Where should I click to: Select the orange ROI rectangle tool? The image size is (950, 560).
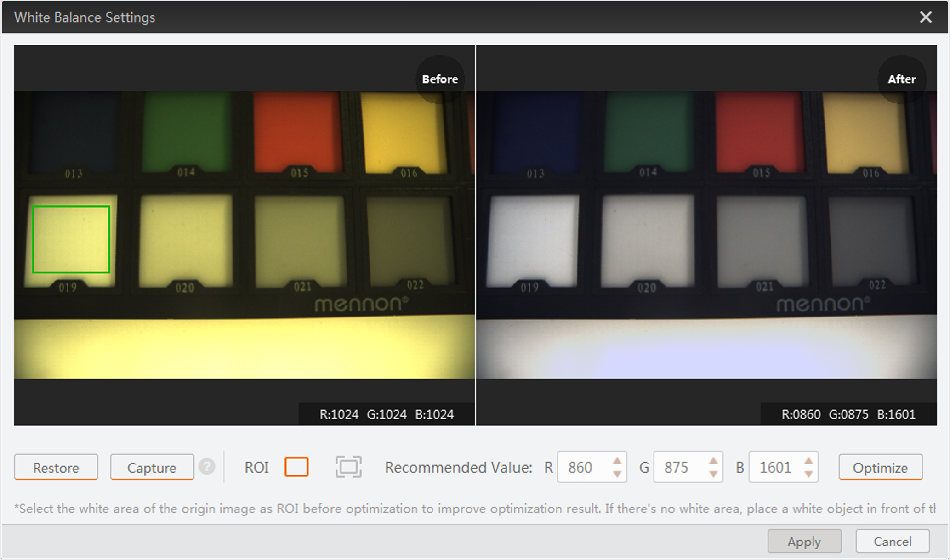point(296,467)
